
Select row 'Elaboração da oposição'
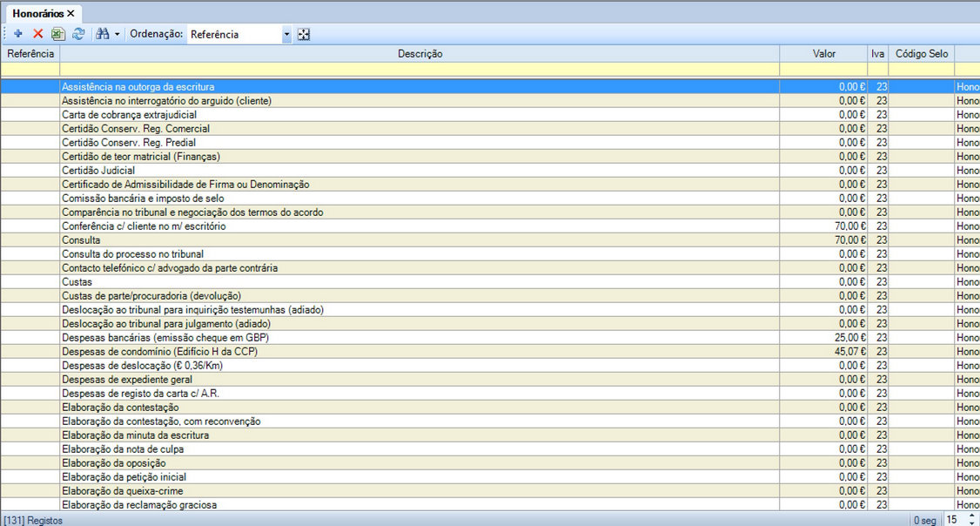coord(490,462)
